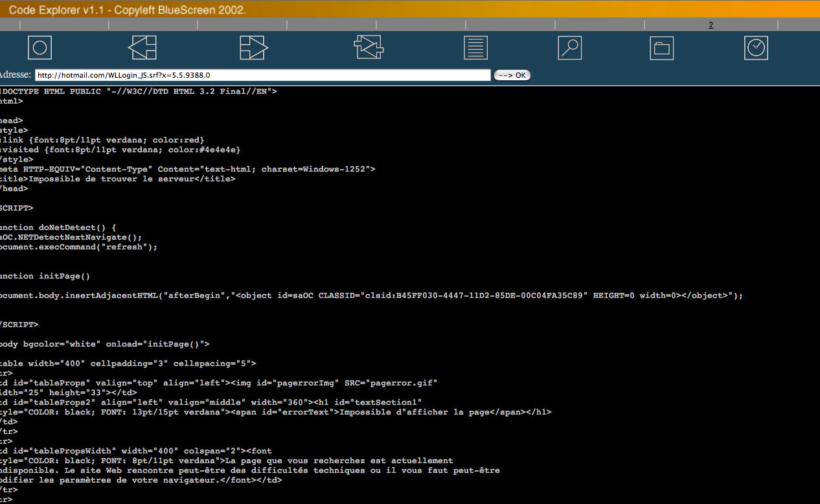Click the circle stop icon in the toolbar

tap(40, 48)
